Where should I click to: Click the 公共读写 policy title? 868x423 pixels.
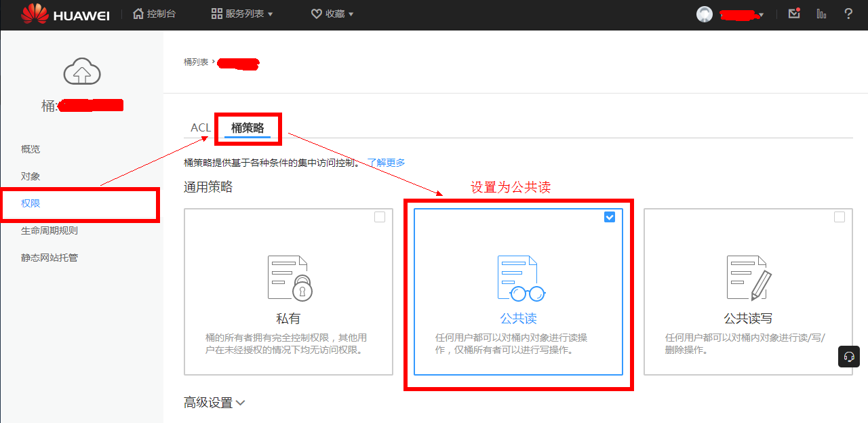pyautogui.click(x=748, y=319)
